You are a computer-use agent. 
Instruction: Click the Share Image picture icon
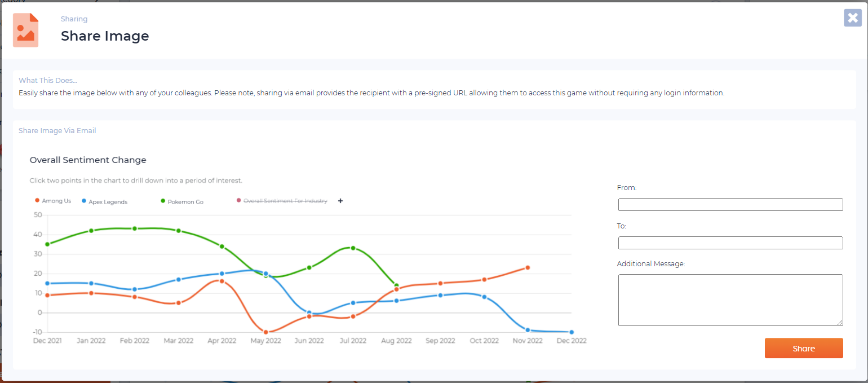[x=26, y=30]
